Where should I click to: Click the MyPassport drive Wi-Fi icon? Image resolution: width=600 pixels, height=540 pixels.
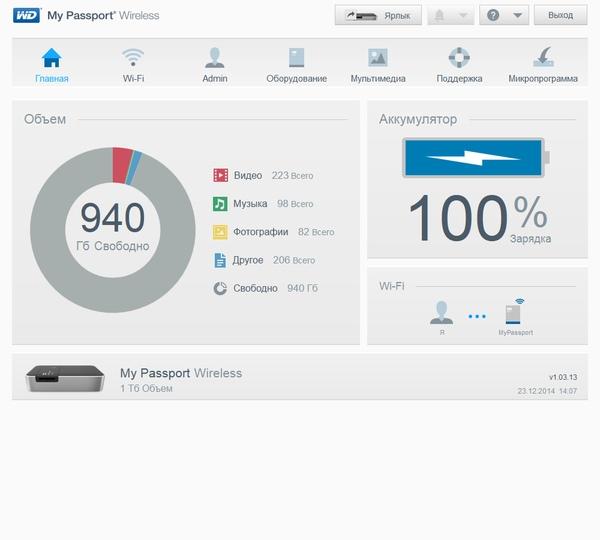(514, 311)
